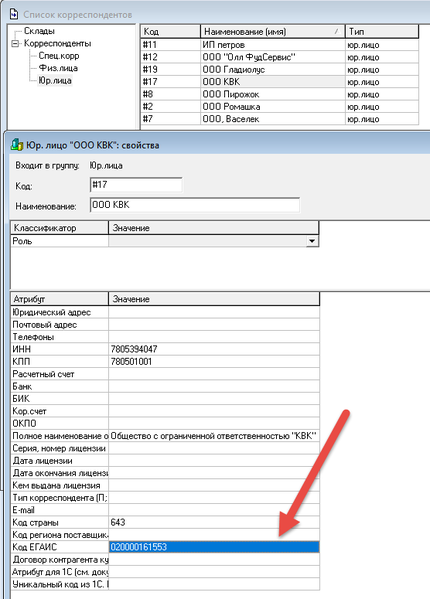
Task: Click the legal entity properties window icon
Action: [17, 145]
